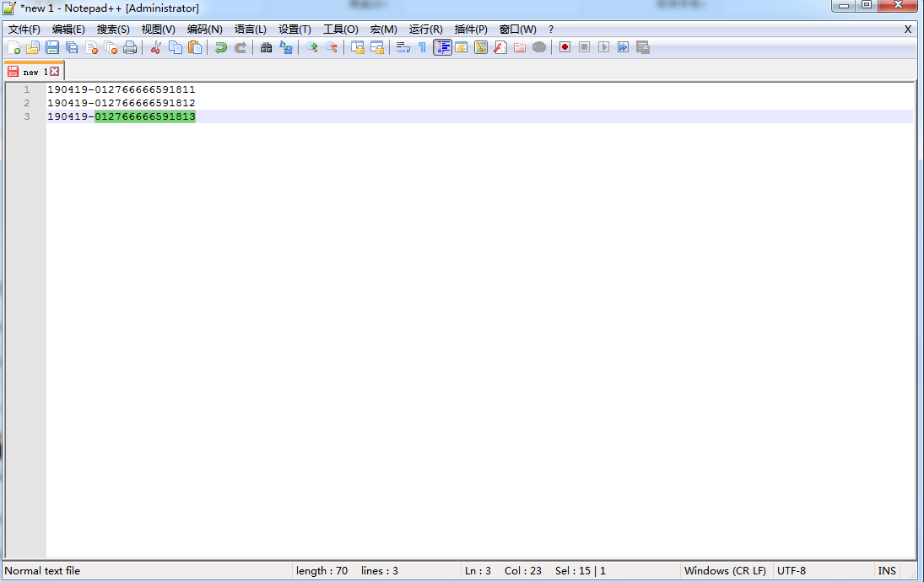Toggle show all characters pilcrow icon
Viewport: 924px width, 582px height.
point(422,47)
